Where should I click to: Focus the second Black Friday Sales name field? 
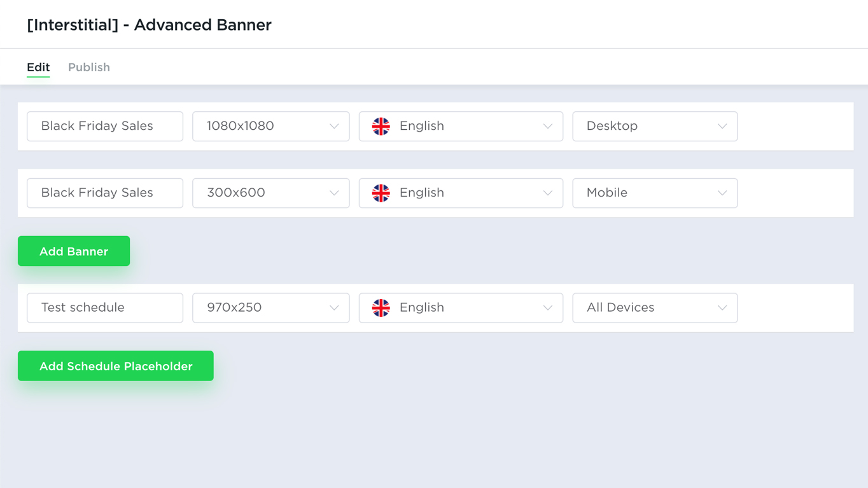coord(105,193)
